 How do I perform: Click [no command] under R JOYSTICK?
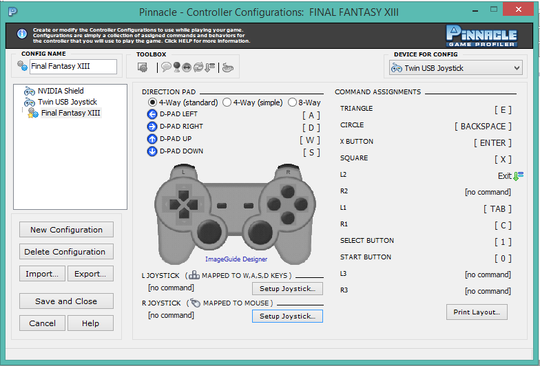coord(171,315)
